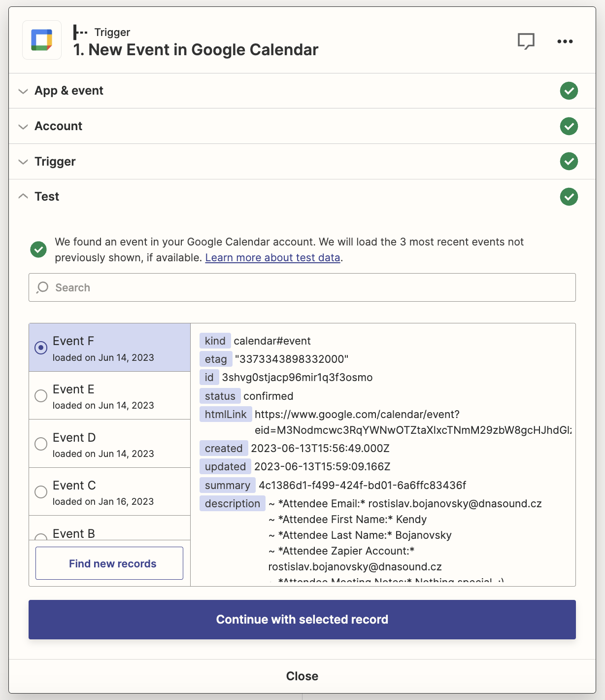Click the trigger step icon above the title

[x=80, y=33]
